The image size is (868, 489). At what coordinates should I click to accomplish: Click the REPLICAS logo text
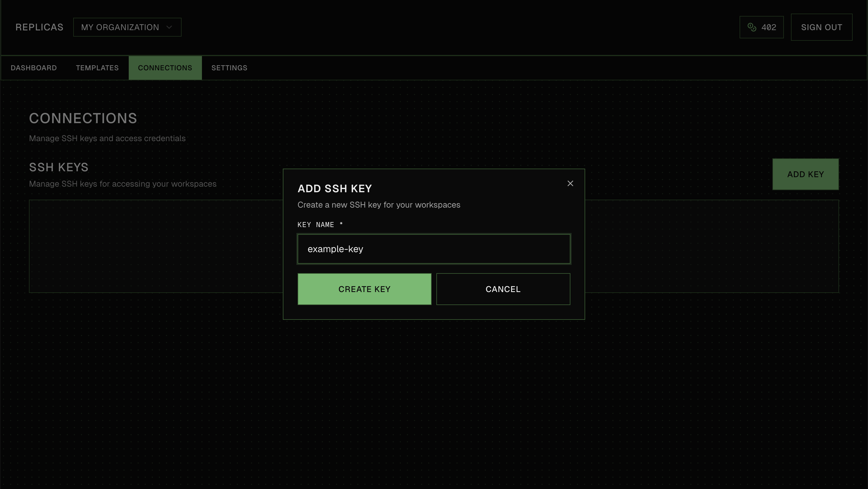pyautogui.click(x=40, y=27)
